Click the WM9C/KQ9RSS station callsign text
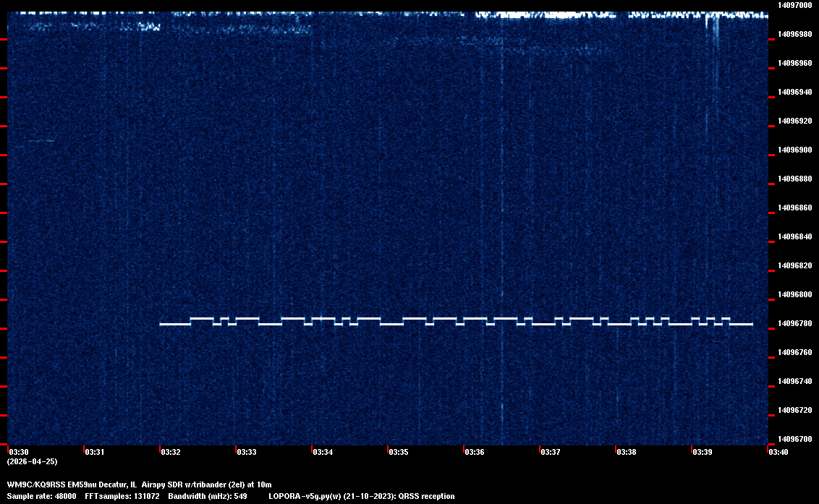 tap(35, 484)
